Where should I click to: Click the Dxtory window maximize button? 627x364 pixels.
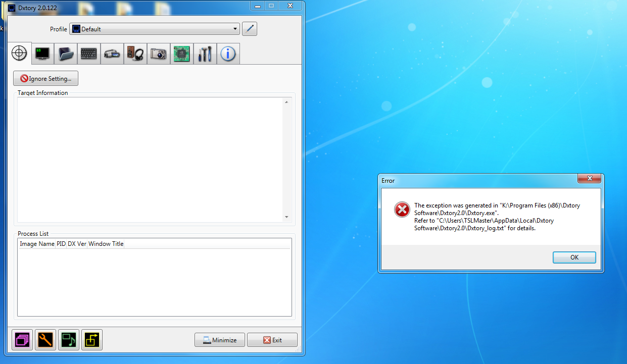click(x=271, y=5)
